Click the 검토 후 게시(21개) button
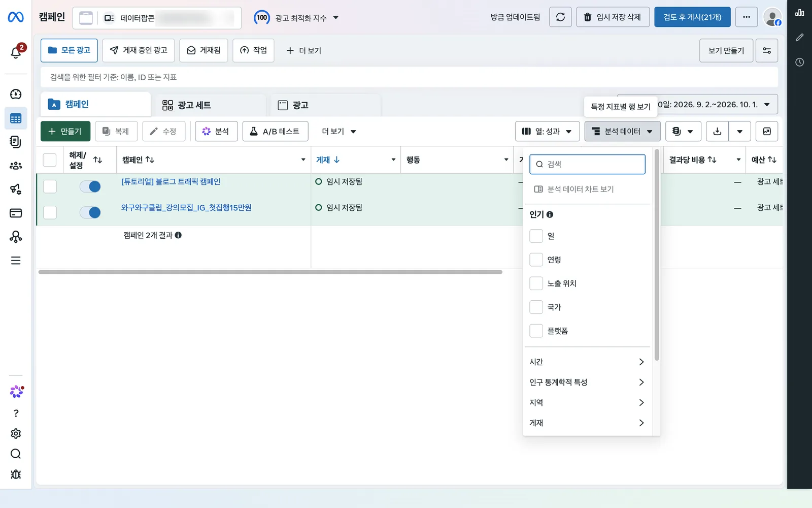812x508 pixels. (692, 17)
